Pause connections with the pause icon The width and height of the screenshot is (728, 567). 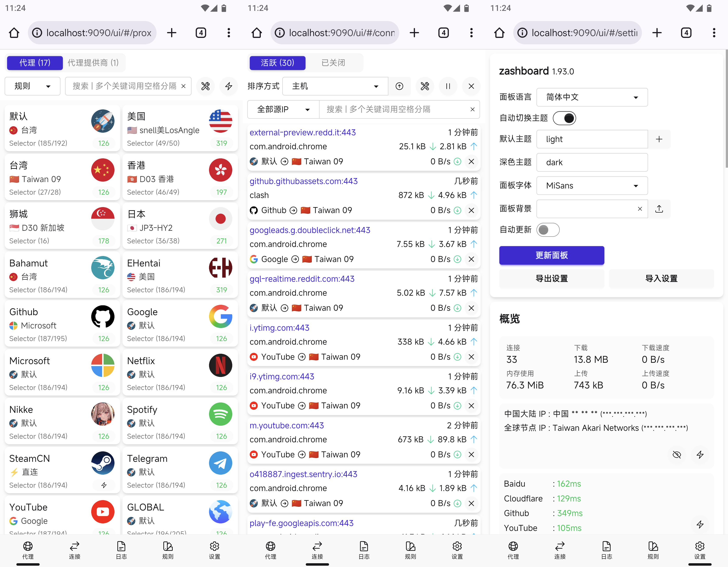point(448,86)
